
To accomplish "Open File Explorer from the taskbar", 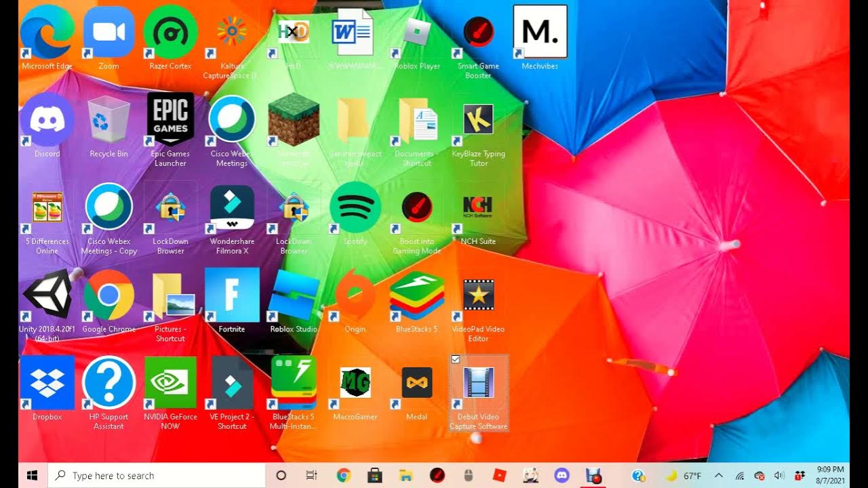I will [406, 475].
